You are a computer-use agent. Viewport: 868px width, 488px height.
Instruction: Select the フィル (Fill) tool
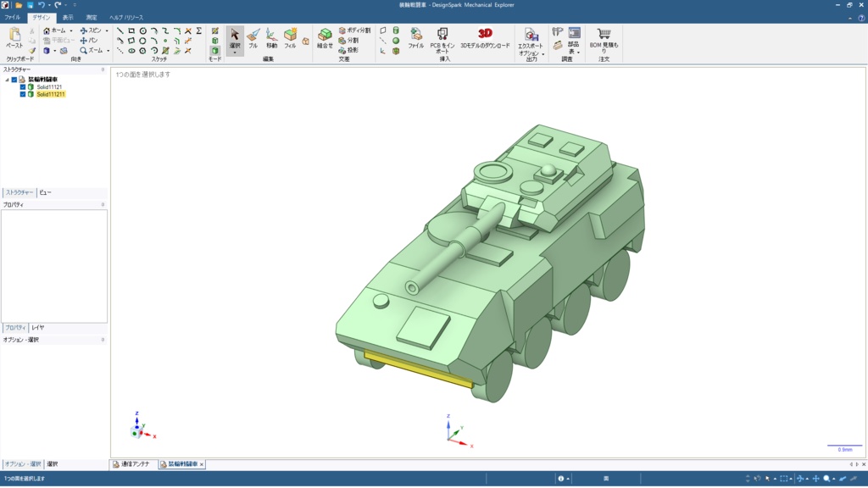290,37
